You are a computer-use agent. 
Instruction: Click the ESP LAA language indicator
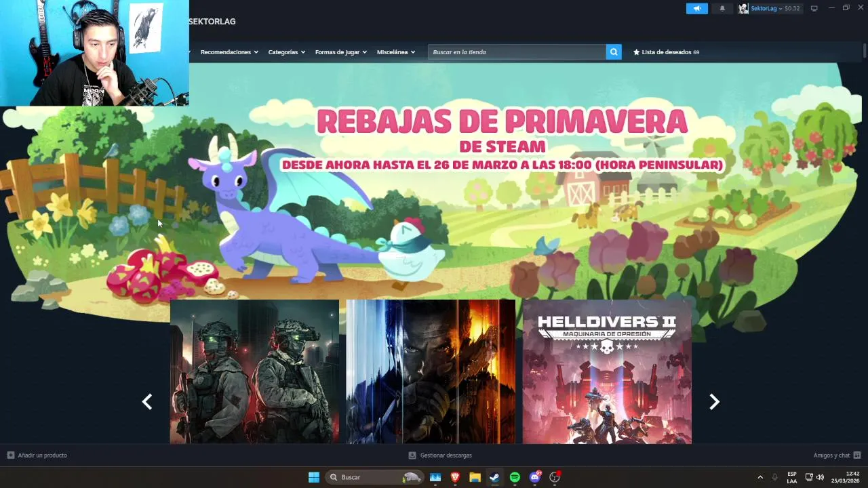(792, 477)
